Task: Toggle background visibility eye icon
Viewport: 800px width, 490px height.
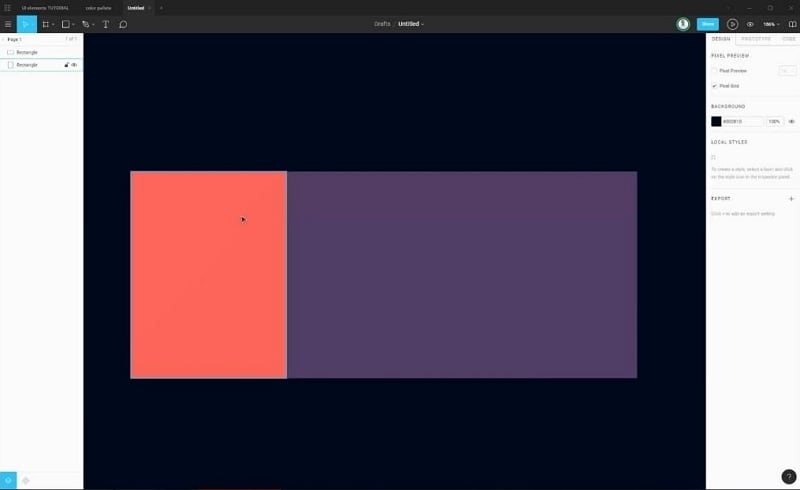Action: pyautogui.click(x=791, y=121)
